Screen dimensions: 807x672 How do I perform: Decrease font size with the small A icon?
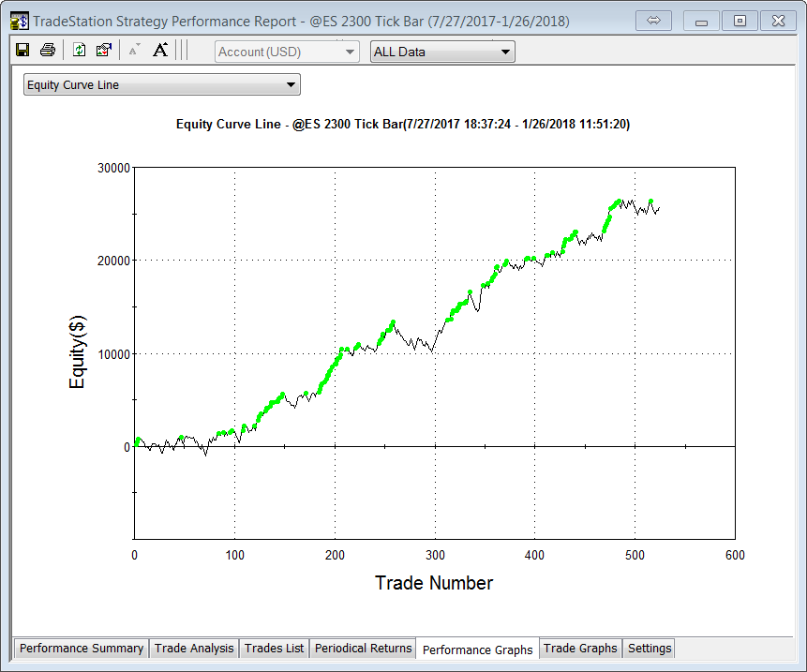point(134,51)
